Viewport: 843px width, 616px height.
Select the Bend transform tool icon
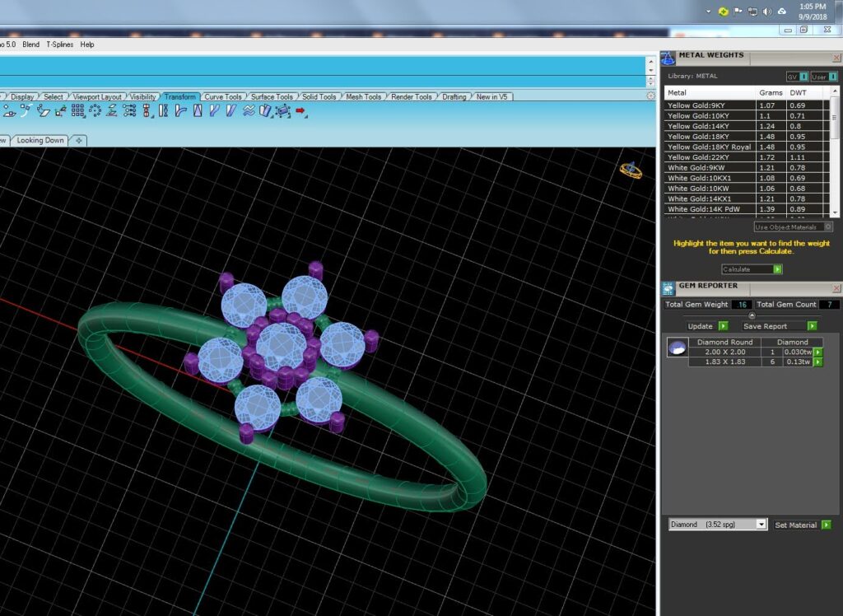point(180,110)
